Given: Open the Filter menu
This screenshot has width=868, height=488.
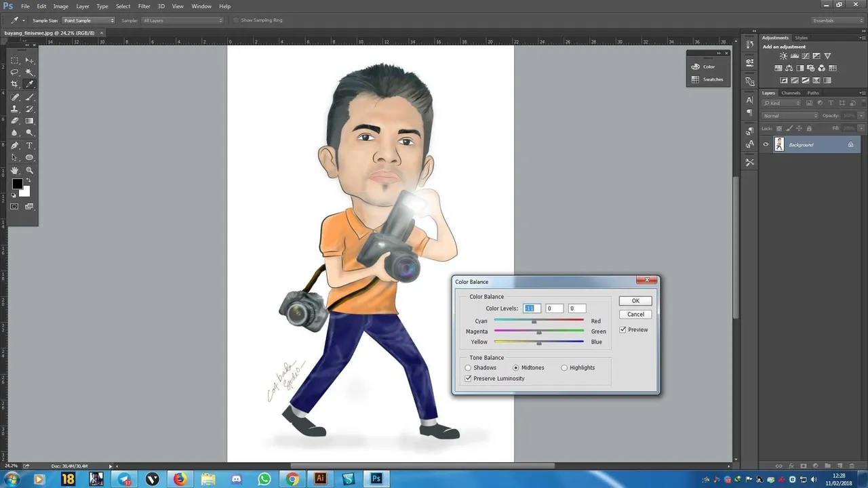Looking at the screenshot, I should point(144,6).
